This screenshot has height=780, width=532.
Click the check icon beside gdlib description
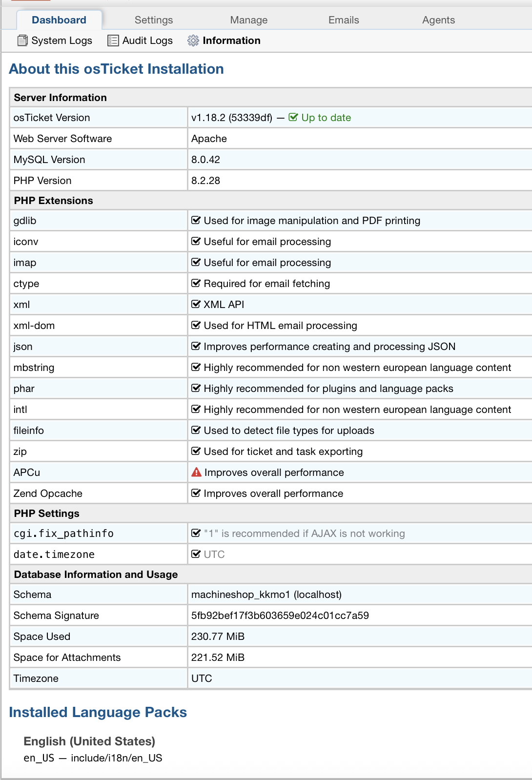coord(196,220)
